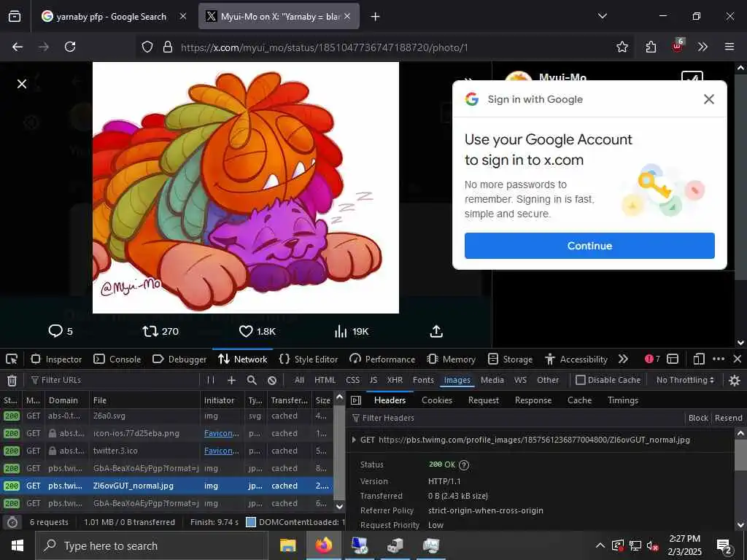This screenshot has height=560, width=747.
Task: Open Network settings gear icon
Action: click(x=735, y=380)
